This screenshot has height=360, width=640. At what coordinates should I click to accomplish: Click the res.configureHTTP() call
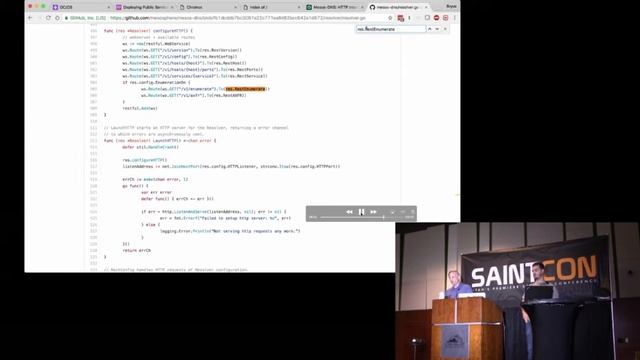pyautogui.click(x=144, y=160)
